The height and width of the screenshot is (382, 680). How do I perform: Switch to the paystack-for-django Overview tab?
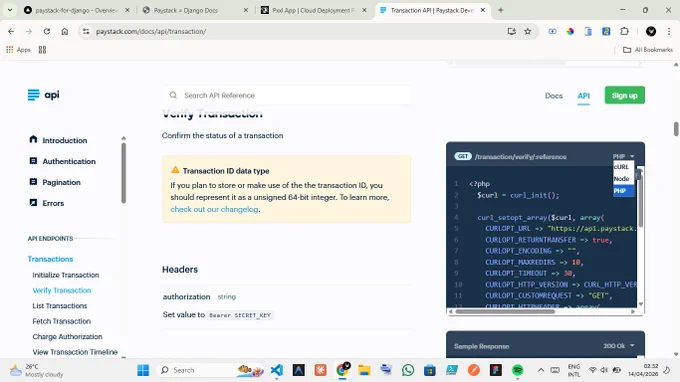point(77,10)
